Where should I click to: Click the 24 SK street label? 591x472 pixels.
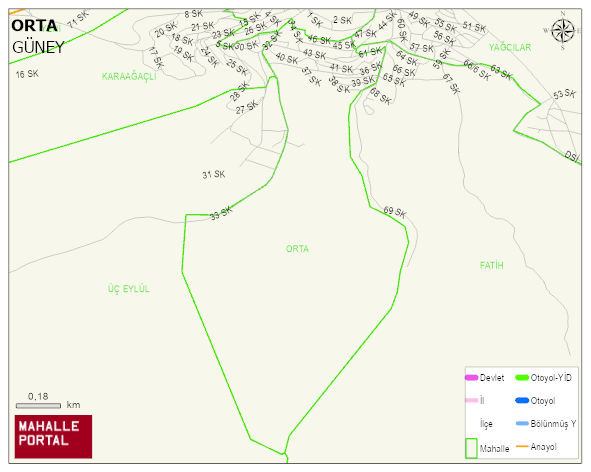pos(210,57)
